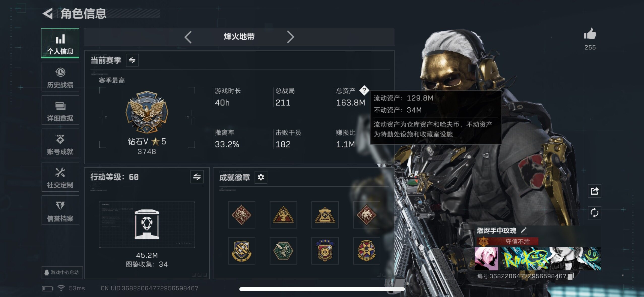644x297 pixels.
Task: Click the share profile icon
Action: click(595, 191)
